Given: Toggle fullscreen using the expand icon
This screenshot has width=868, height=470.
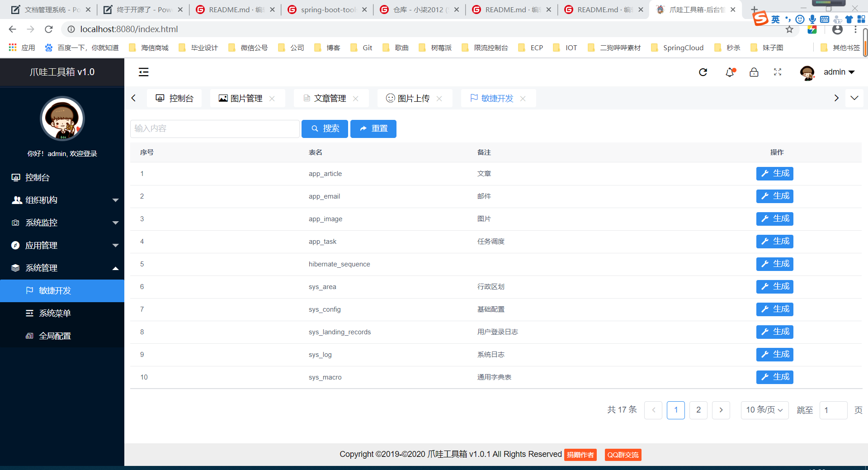Looking at the screenshot, I should tap(778, 72).
